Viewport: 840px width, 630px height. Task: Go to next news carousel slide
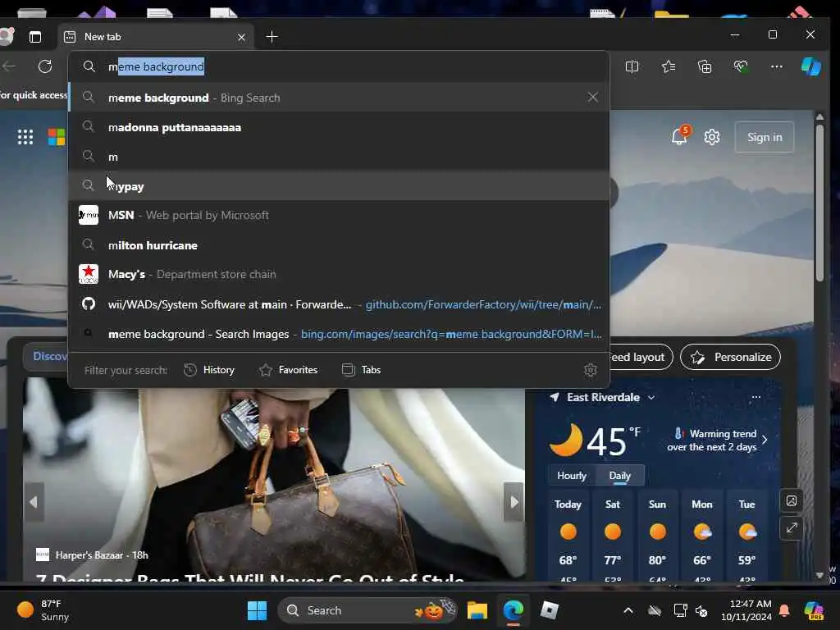pyautogui.click(x=514, y=502)
